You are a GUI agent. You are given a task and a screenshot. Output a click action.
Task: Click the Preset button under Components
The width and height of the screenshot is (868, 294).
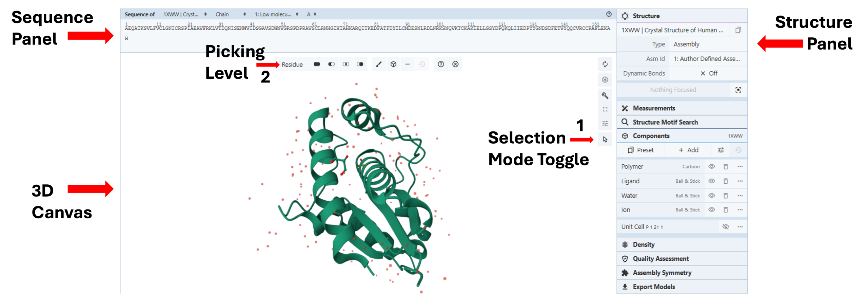tap(640, 150)
